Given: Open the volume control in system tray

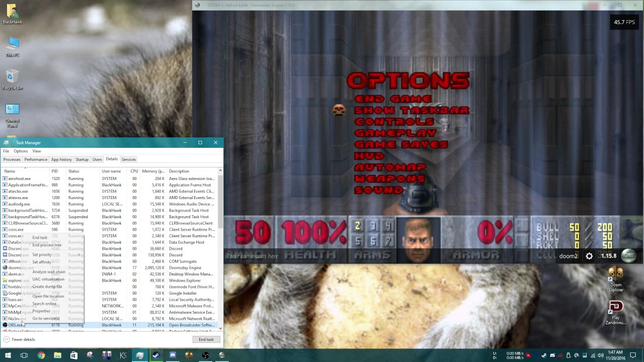Looking at the screenshot, I should point(601,355).
